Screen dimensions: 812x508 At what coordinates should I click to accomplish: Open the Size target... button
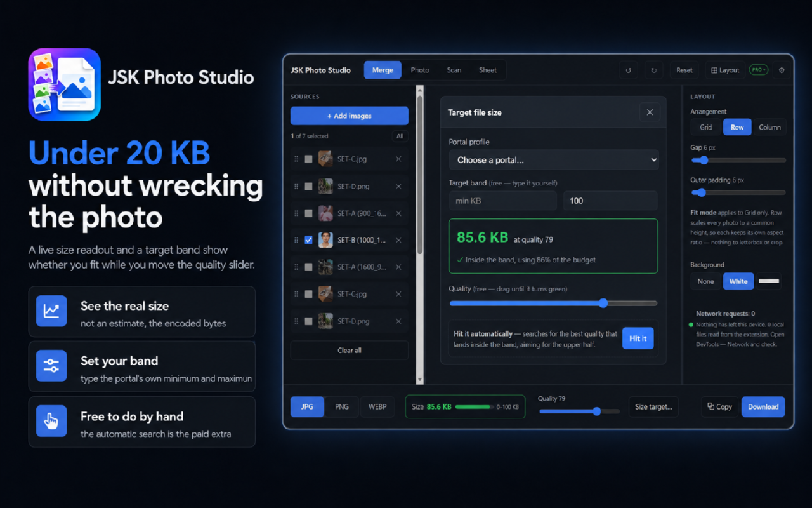pos(653,407)
